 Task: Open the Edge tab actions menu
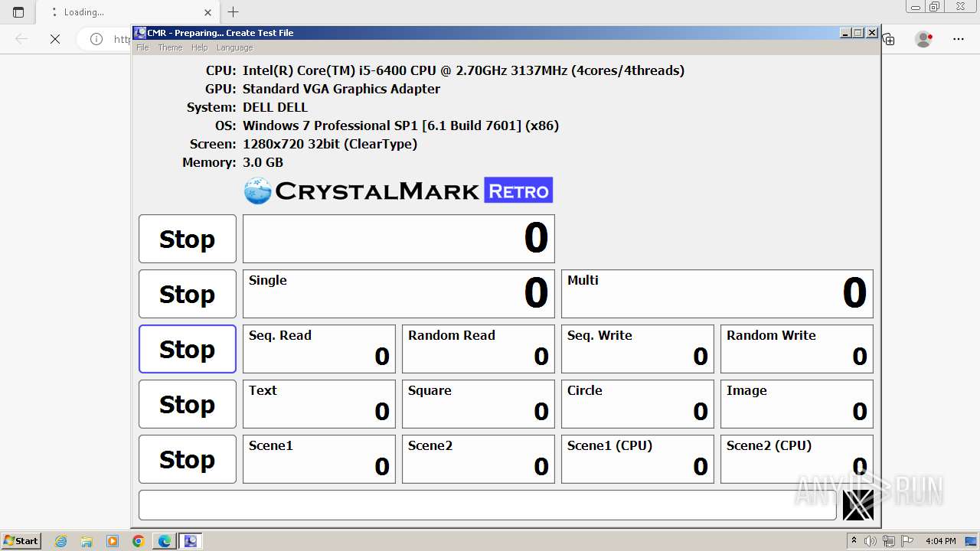tap(18, 12)
